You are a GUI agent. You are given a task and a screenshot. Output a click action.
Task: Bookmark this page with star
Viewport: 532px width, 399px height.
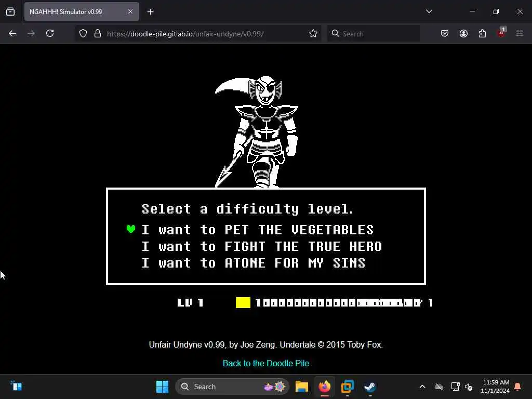pos(313,34)
